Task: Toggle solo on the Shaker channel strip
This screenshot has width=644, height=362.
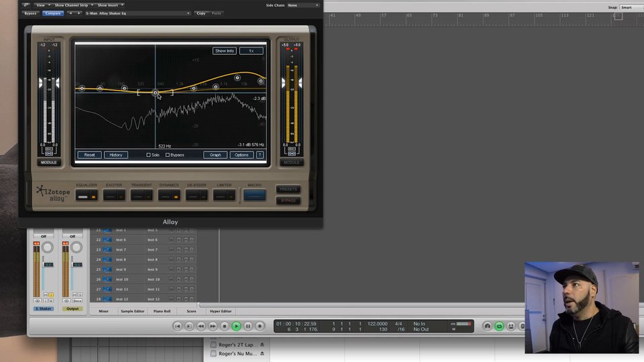Action: pos(51,295)
